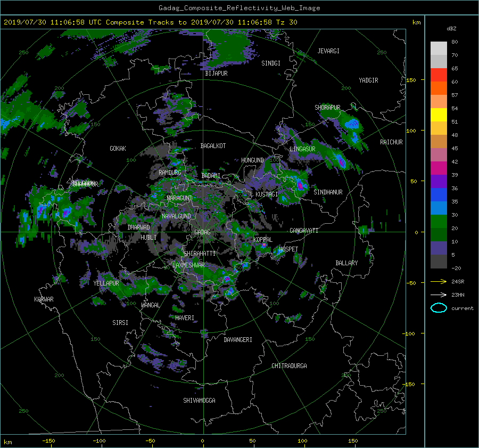Screen dimensions: 479x448
Task: Select the red 60 dBZ color swatch
Action: [x=439, y=75]
